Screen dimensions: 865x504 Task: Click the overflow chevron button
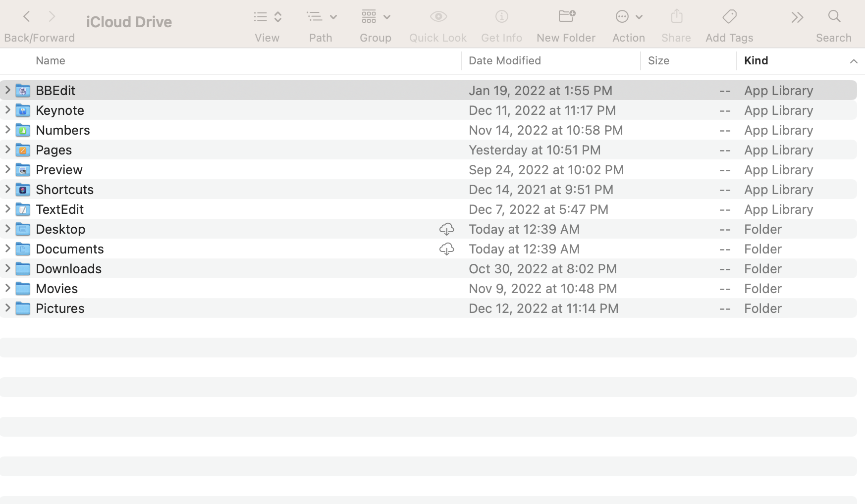click(x=797, y=16)
